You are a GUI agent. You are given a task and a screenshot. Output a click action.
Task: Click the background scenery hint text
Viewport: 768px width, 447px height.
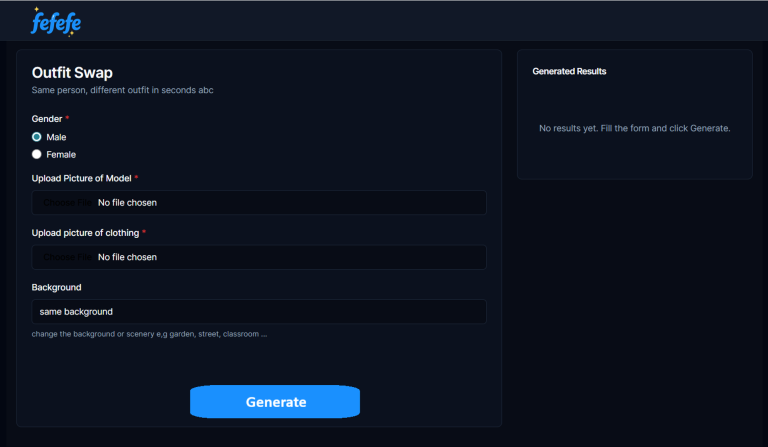(149, 334)
